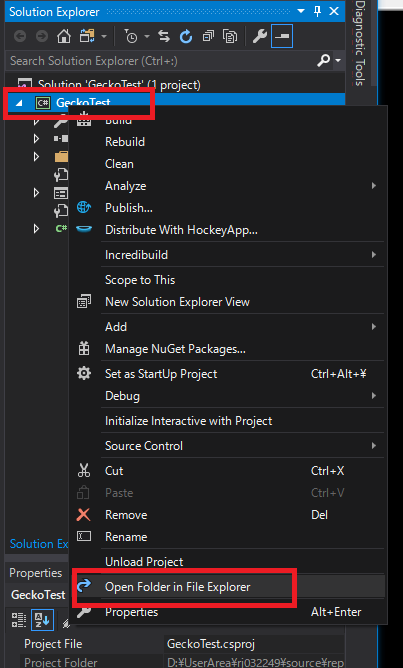Toggle the Preview Selected Items button
Viewport: 403px width, 668px height.
[282, 37]
